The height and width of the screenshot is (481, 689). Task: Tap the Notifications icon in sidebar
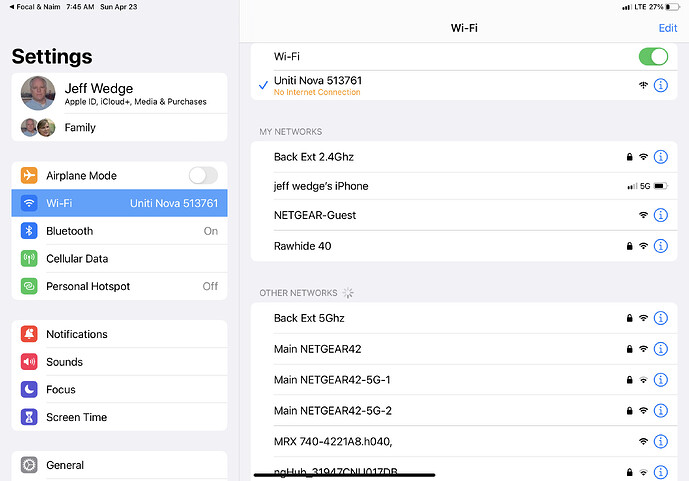[29, 334]
